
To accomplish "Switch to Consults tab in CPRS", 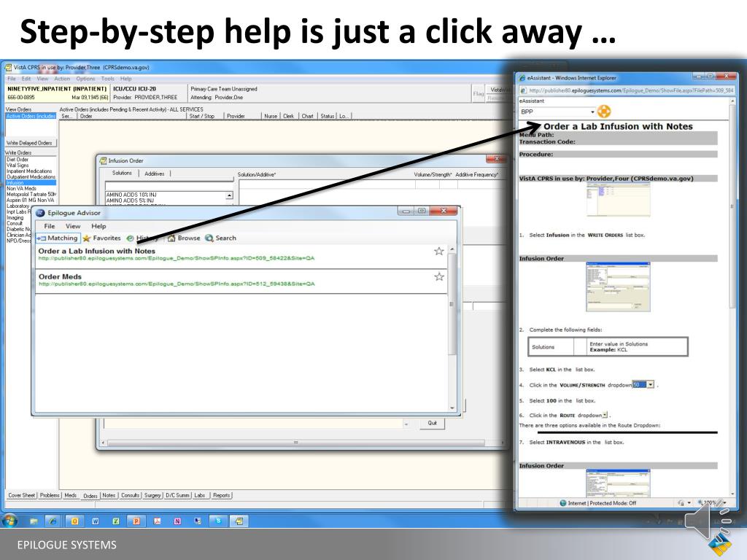I will point(130,495).
